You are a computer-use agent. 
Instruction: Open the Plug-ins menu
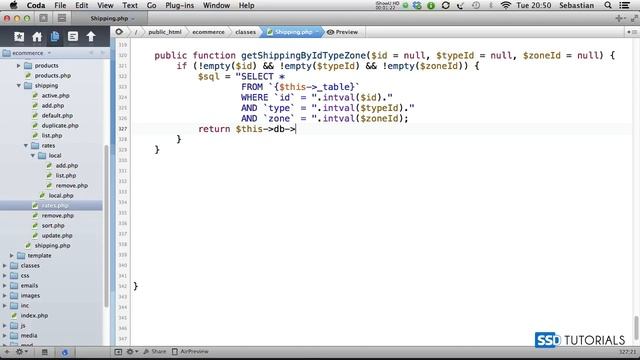coord(180,5)
